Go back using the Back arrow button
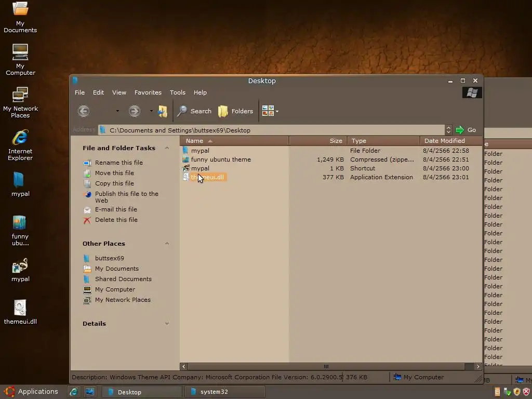Viewport: 532px width, 399px height. (84, 111)
